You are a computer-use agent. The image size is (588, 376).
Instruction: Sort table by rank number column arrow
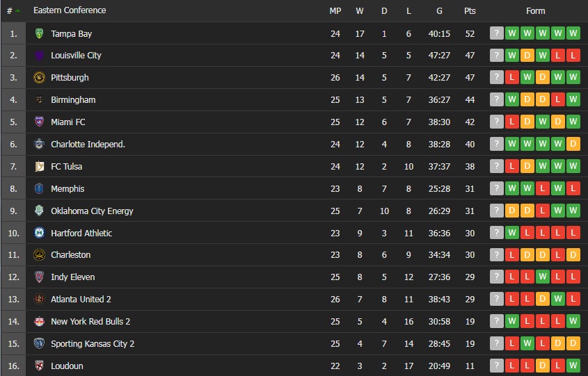pyautogui.click(x=17, y=11)
